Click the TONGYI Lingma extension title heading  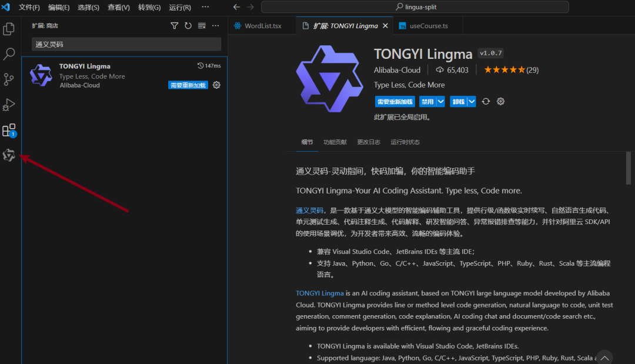pos(423,54)
